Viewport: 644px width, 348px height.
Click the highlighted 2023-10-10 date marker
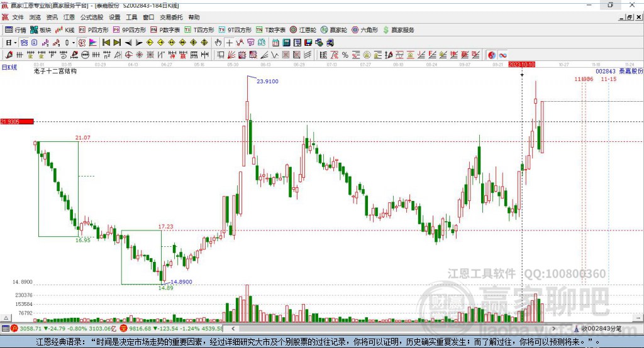coord(521,65)
